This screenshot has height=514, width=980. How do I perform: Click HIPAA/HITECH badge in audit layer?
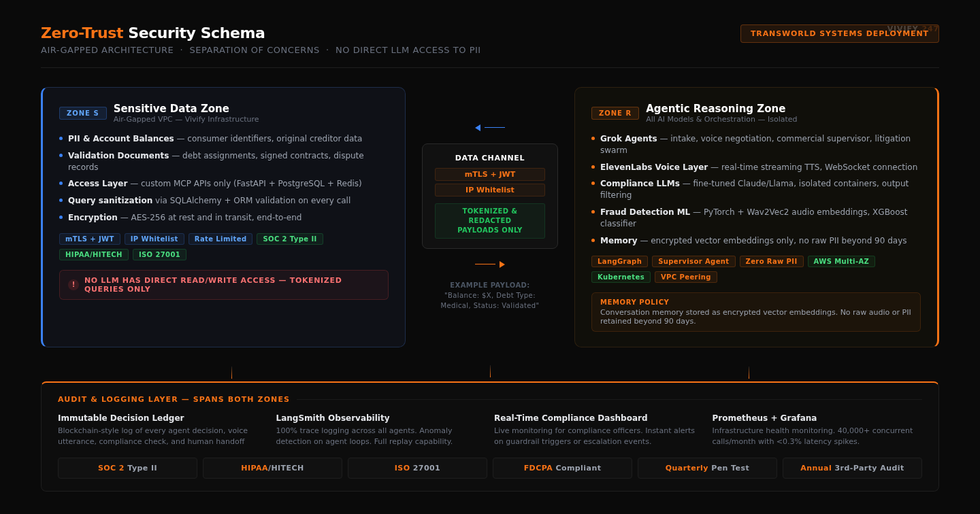272,468
